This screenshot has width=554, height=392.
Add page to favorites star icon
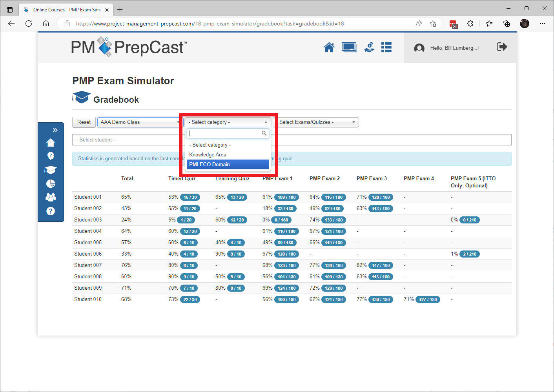click(x=433, y=24)
